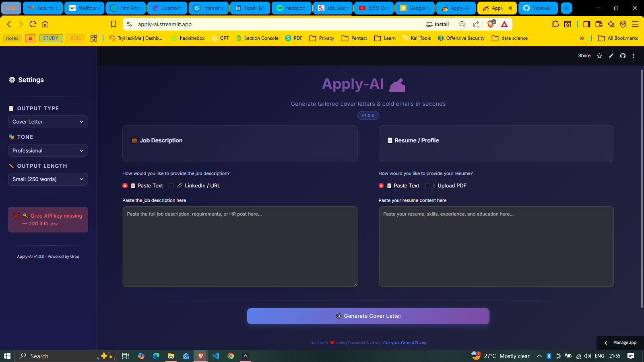Viewport: 644px width, 362px height.
Task: Click the edit pencil icon in Streamlit header
Action: (x=611, y=56)
